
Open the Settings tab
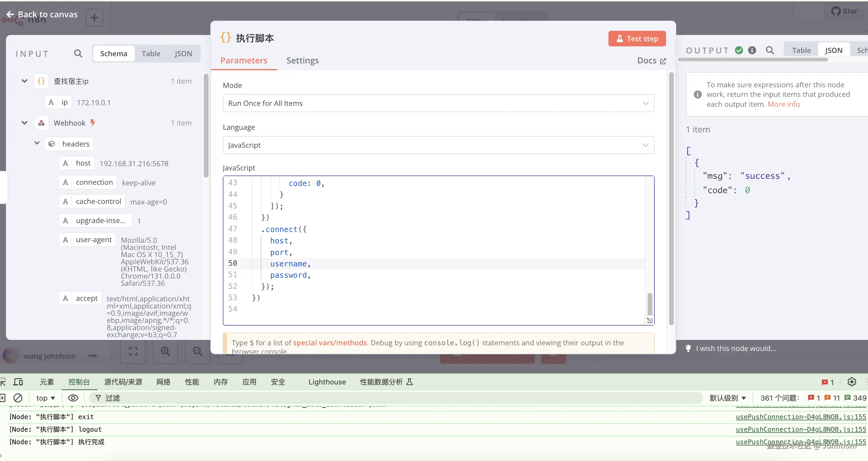302,60
